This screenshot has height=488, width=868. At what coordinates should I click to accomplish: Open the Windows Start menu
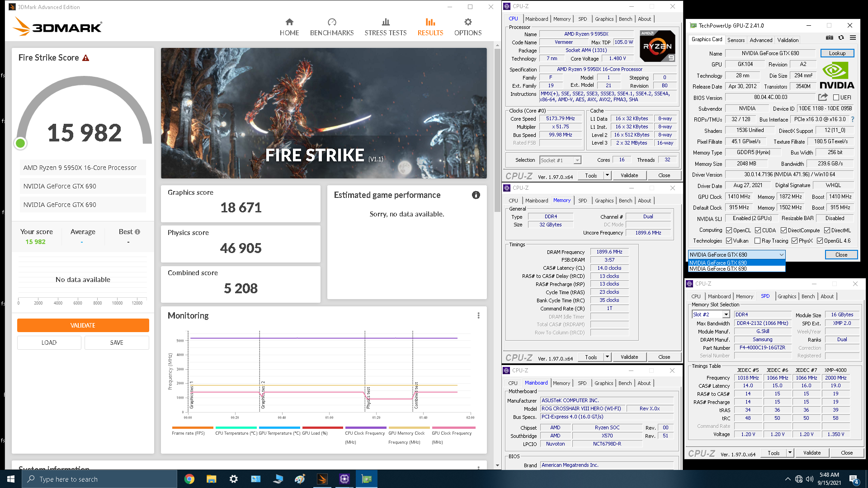click(x=11, y=479)
